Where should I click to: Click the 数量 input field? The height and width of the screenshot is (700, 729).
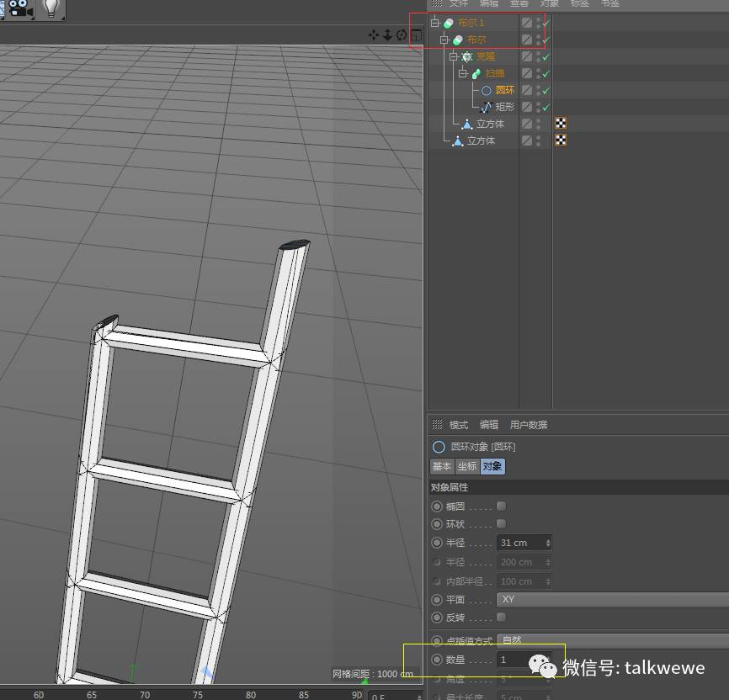(x=524, y=660)
